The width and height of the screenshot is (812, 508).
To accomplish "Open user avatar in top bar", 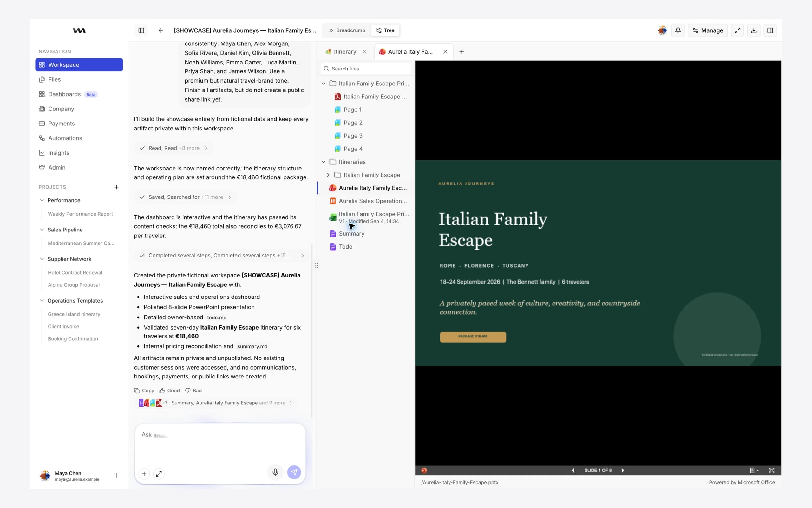I will pyautogui.click(x=662, y=30).
